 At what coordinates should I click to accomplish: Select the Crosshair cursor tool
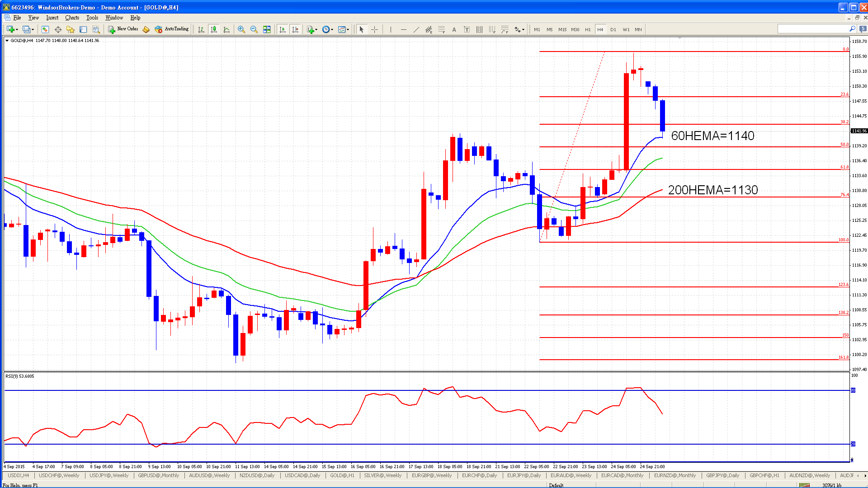pyautogui.click(x=374, y=29)
